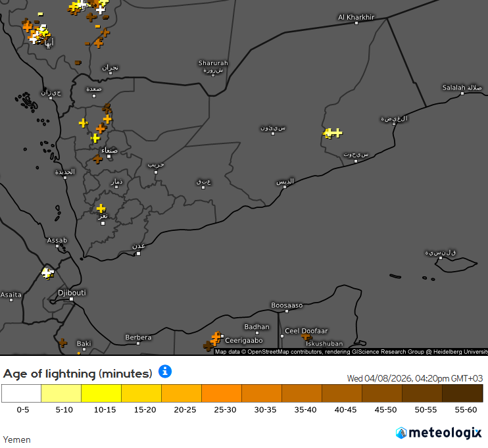
Task: Click the meteologix logo
Action: click(x=439, y=433)
